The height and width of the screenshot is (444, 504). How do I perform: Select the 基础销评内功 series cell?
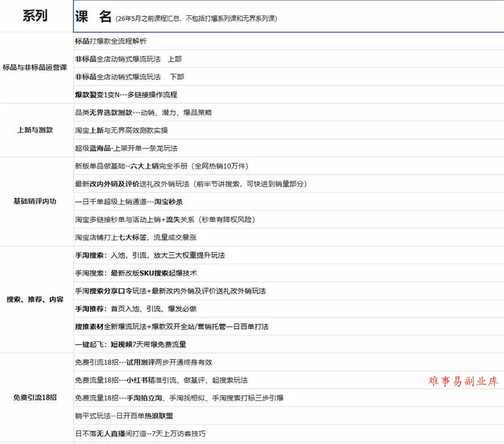coord(37,202)
